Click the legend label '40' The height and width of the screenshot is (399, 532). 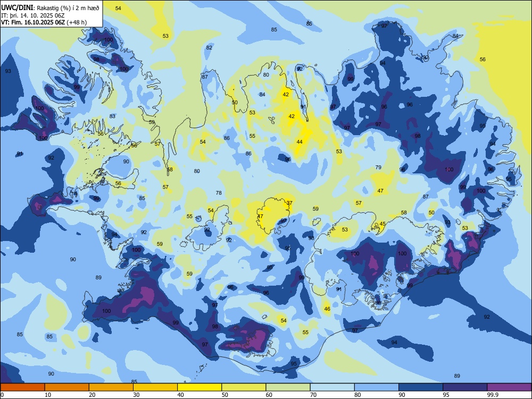[x=180, y=395]
